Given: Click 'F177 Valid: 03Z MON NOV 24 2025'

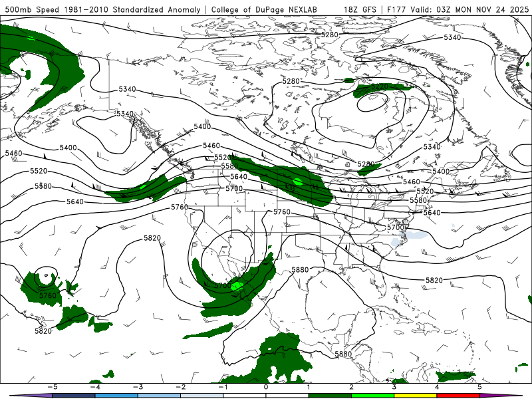Looking at the screenshot, I should pyautogui.click(x=458, y=9).
